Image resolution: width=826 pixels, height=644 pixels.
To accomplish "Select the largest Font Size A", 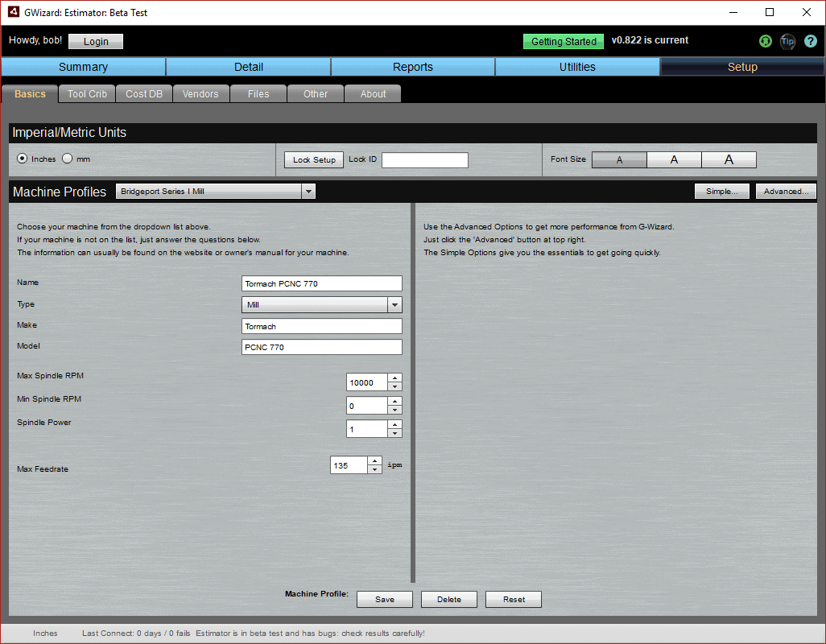I will tap(729, 159).
